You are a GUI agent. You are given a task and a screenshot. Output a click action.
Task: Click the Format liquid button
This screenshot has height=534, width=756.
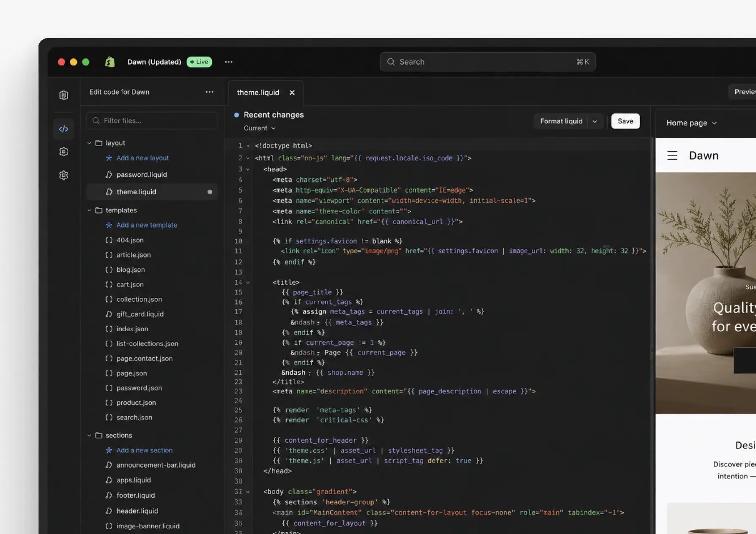point(561,121)
